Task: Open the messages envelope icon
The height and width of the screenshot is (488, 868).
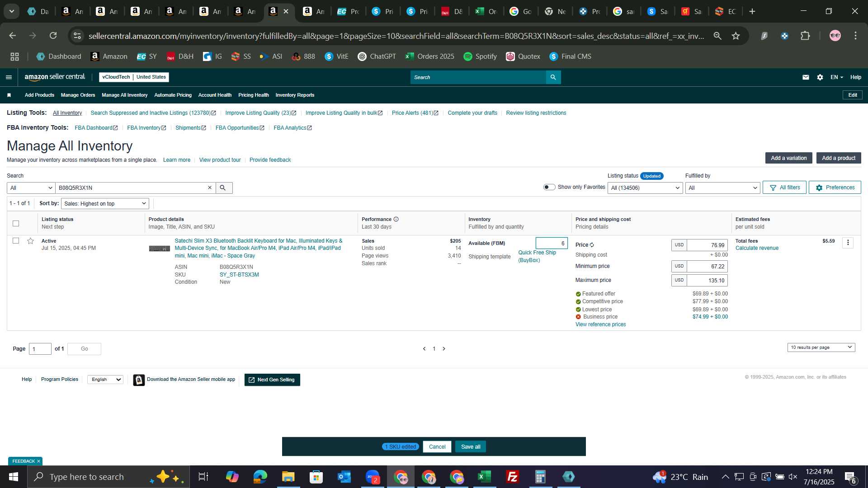Action: pos(806,77)
